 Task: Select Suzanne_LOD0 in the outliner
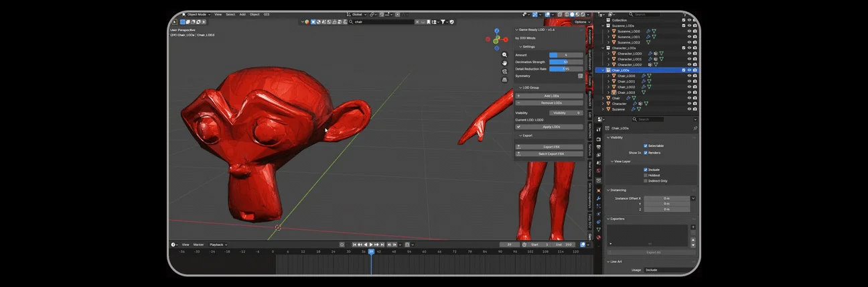[628, 32]
